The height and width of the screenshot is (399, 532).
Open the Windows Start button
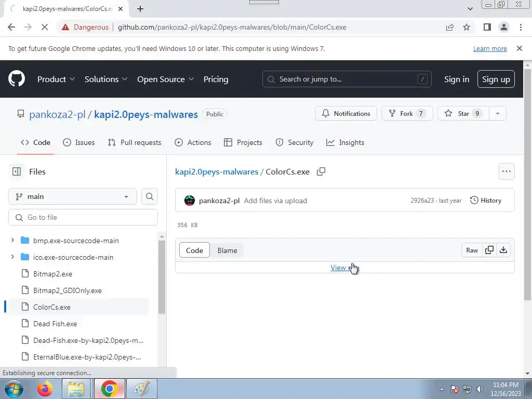pyautogui.click(x=14, y=389)
